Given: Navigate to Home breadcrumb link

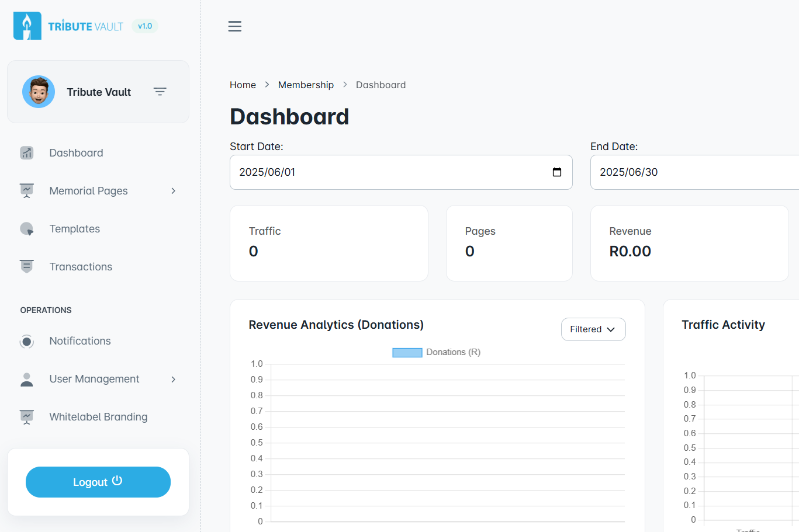Looking at the screenshot, I should [x=243, y=85].
